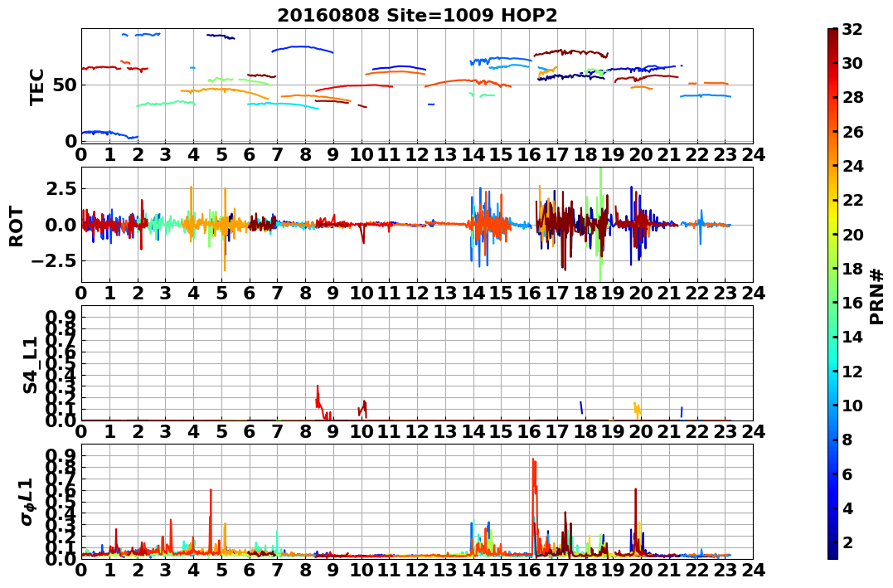Click the plot title '20160808 Site=1009 HOP2'

(x=417, y=16)
